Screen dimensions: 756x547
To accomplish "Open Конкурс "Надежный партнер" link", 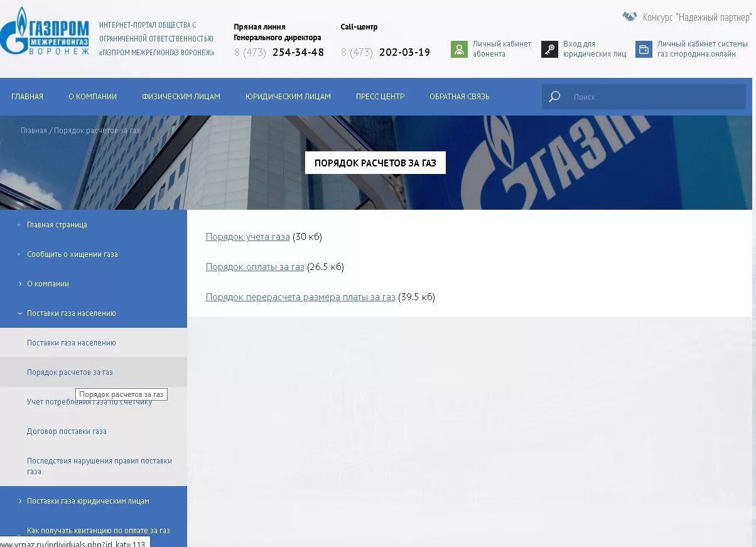I will click(696, 17).
